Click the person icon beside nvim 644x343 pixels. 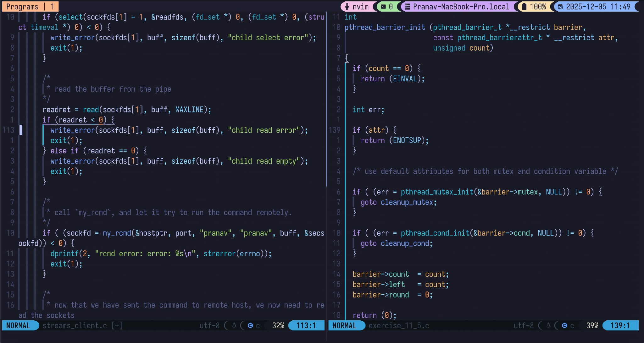347,7
